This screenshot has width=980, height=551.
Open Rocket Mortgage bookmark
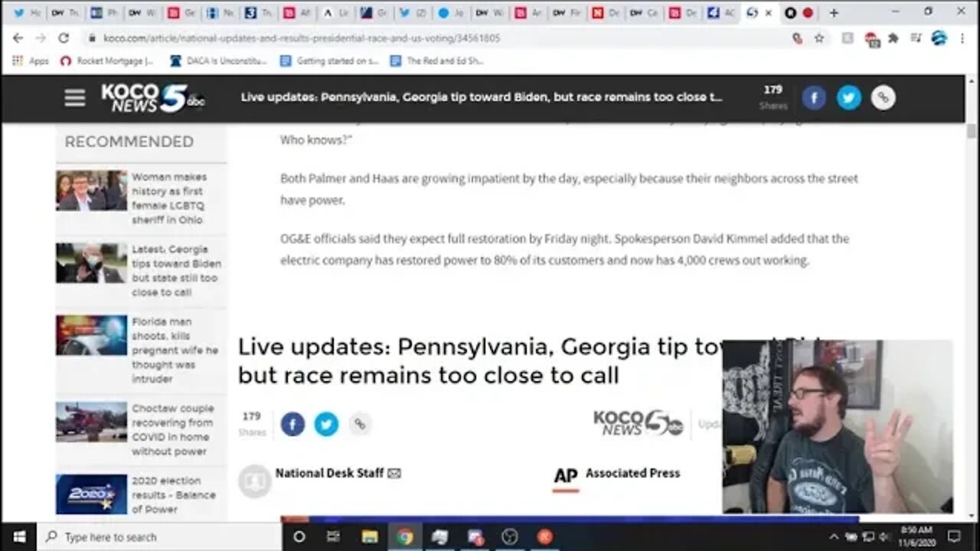[x=107, y=60]
